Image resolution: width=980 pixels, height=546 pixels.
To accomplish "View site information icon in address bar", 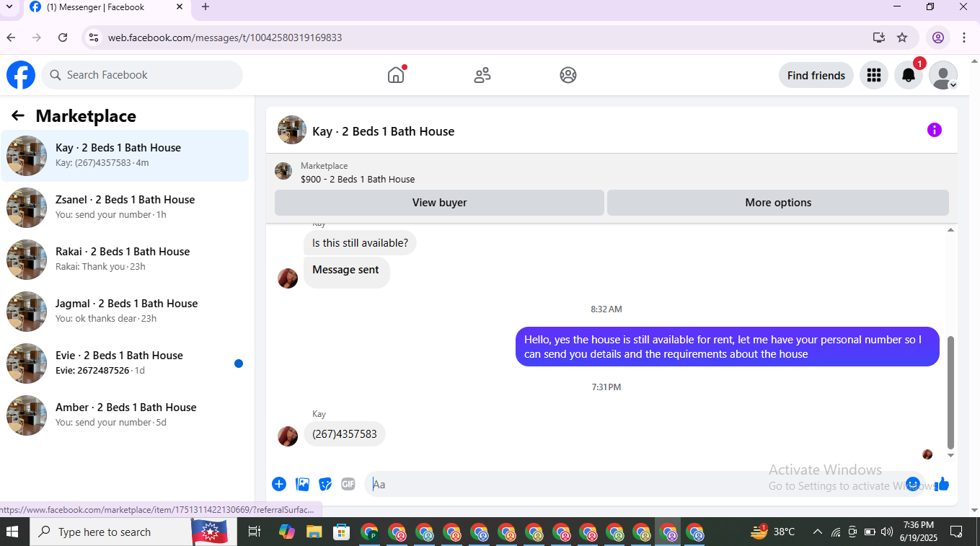I will 93,38.
